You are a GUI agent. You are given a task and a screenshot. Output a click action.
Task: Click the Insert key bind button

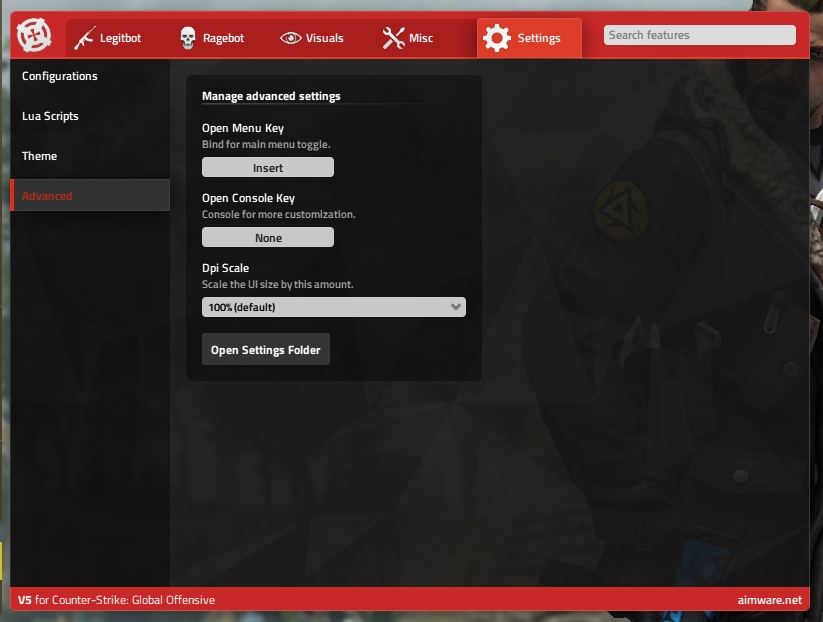coord(268,168)
